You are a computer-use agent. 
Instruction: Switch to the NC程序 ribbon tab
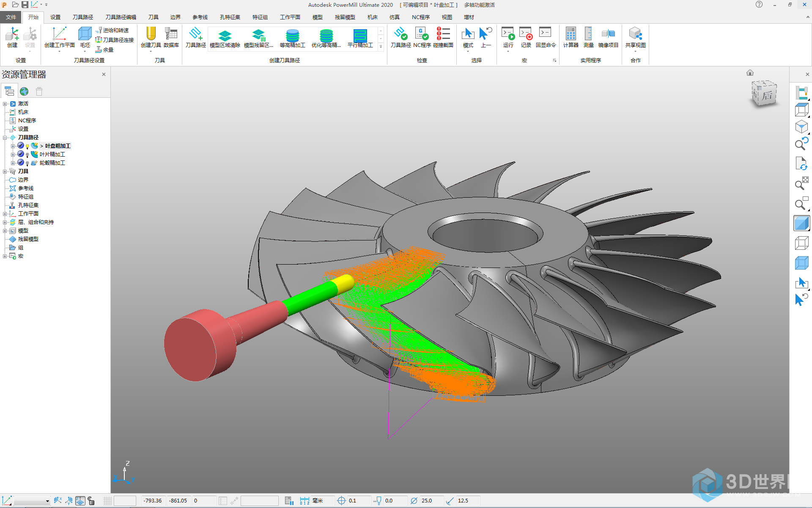click(x=421, y=17)
